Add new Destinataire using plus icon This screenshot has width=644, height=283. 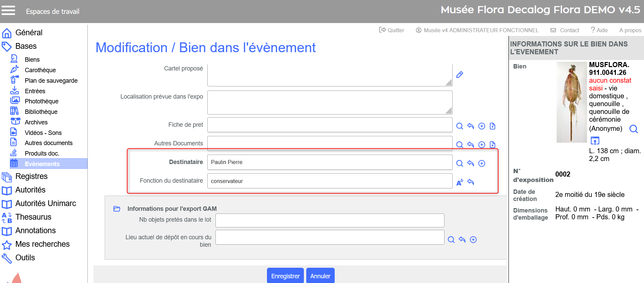coord(482,163)
